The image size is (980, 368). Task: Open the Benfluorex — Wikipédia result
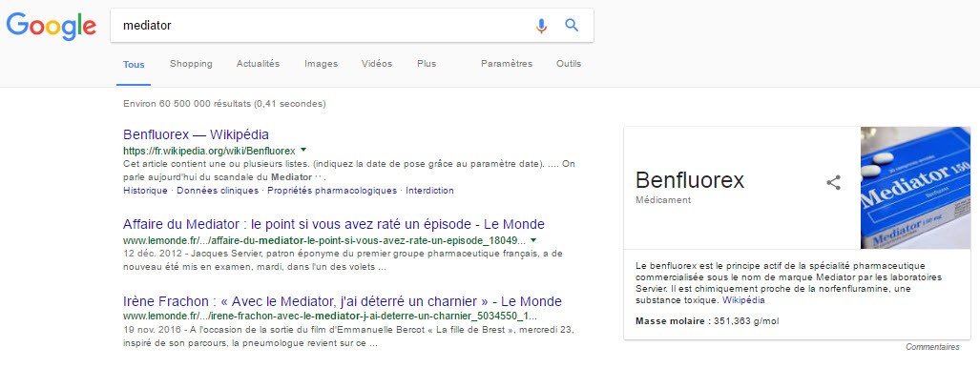click(197, 134)
